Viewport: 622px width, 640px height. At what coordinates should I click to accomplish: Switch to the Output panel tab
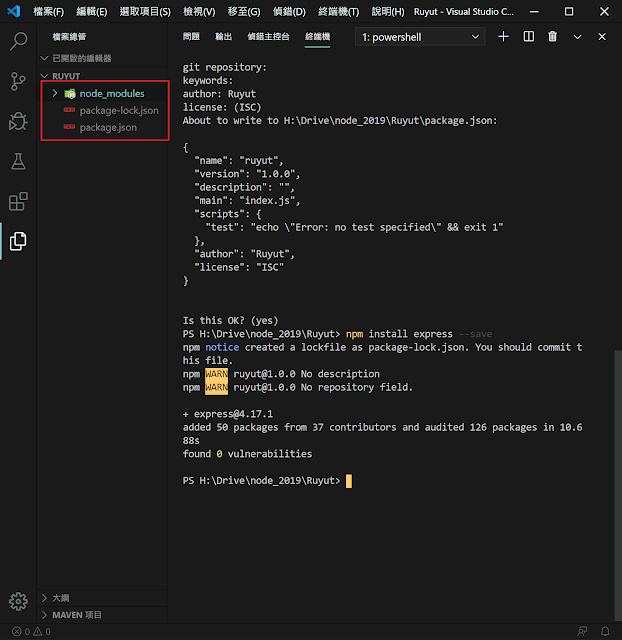(223, 37)
